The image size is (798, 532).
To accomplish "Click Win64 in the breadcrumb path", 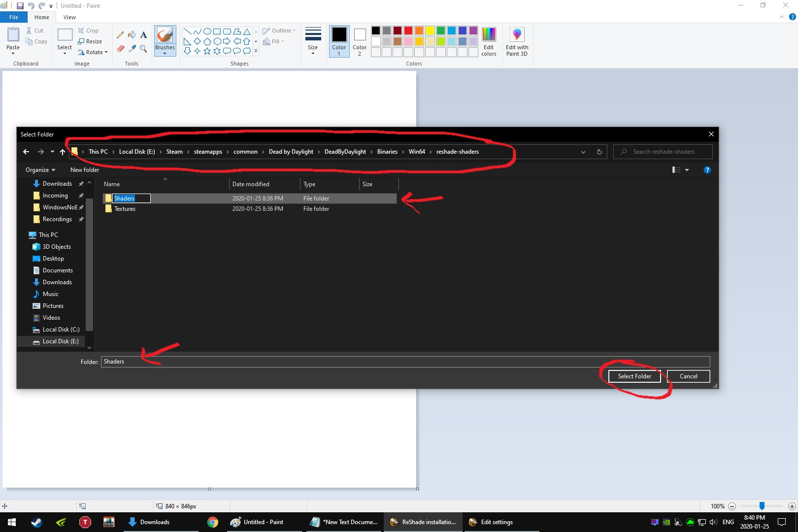I will click(417, 152).
